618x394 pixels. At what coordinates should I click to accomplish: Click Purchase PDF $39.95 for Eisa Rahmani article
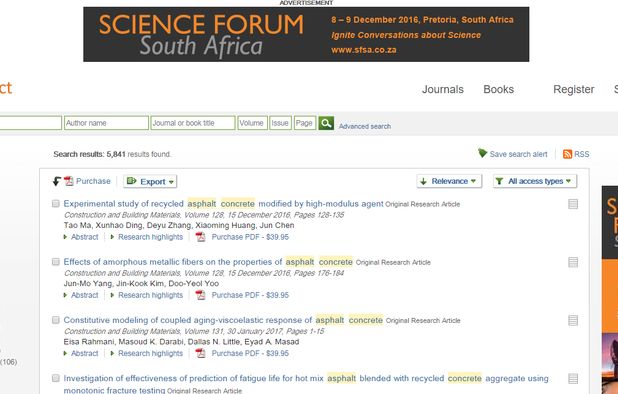pos(250,353)
